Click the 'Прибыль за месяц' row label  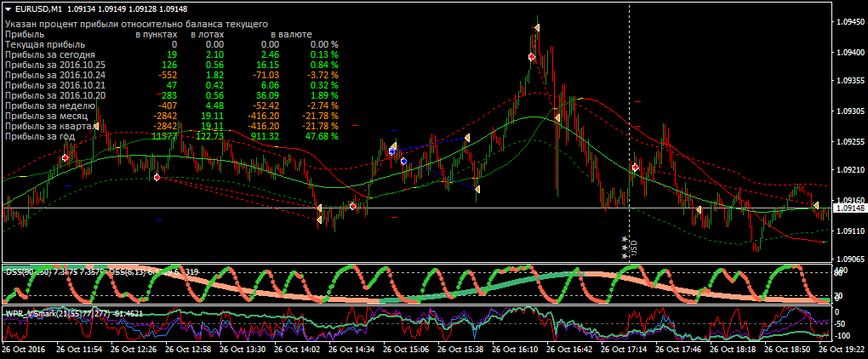[48, 116]
